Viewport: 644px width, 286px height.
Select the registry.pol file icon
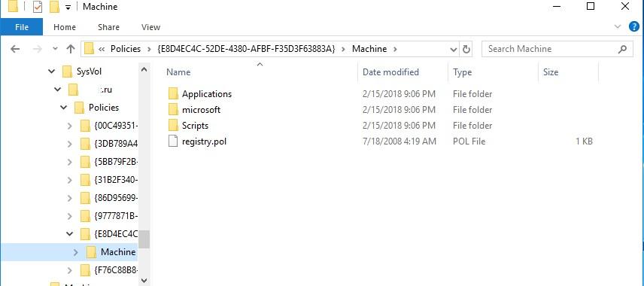click(x=173, y=141)
